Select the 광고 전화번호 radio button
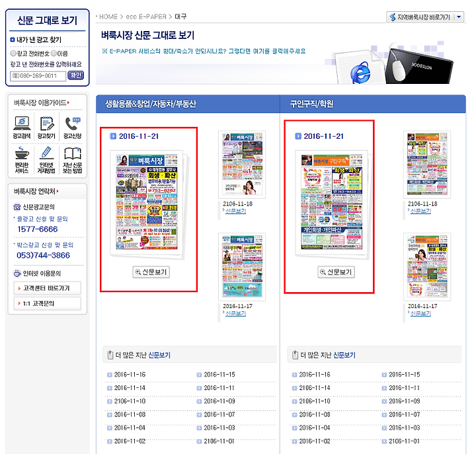 click(x=13, y=54)
